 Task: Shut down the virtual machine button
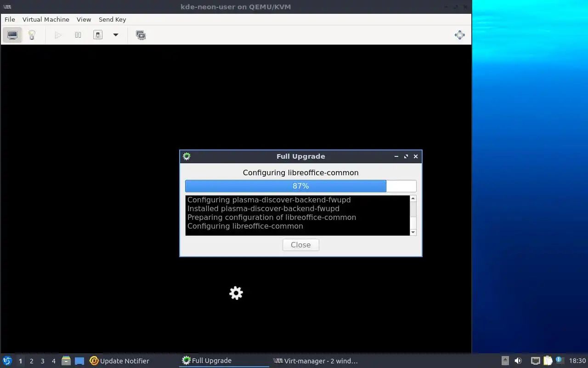pos(98,35)
